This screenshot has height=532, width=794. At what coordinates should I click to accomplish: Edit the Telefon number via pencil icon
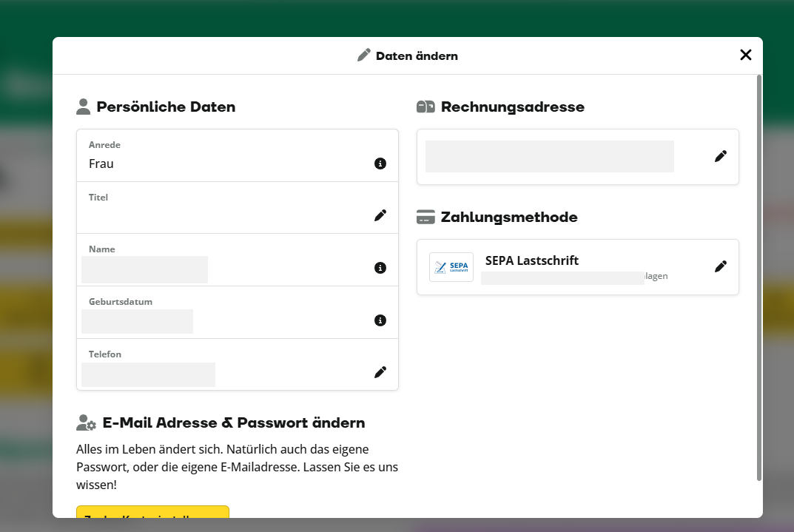click(380, 372)
